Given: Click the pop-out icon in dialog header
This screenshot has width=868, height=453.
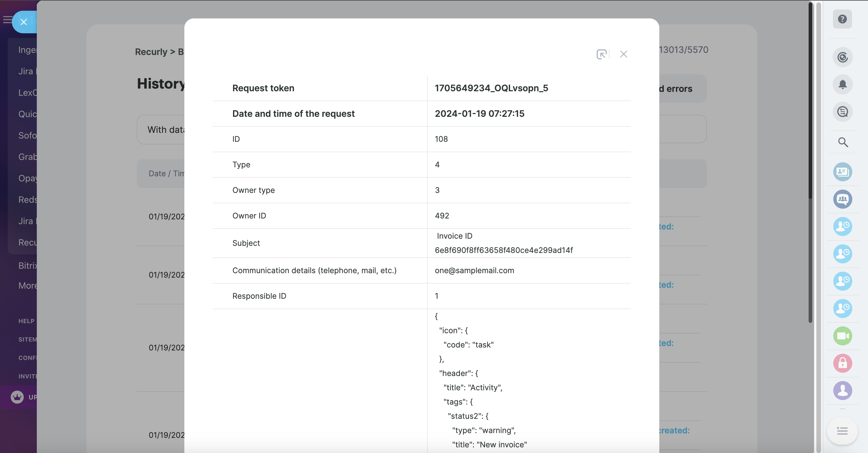Looking at the screenshot, I should pos(601,54).
